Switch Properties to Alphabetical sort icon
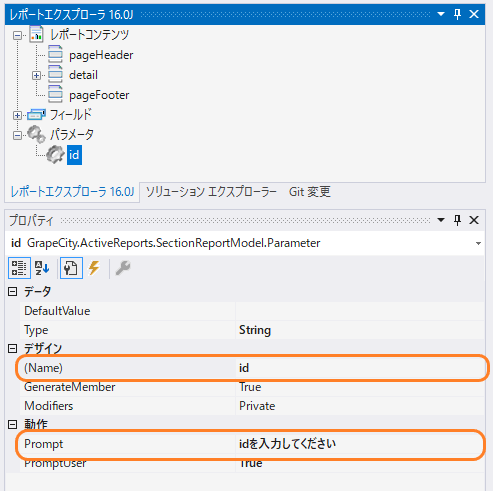 (42, 268)
